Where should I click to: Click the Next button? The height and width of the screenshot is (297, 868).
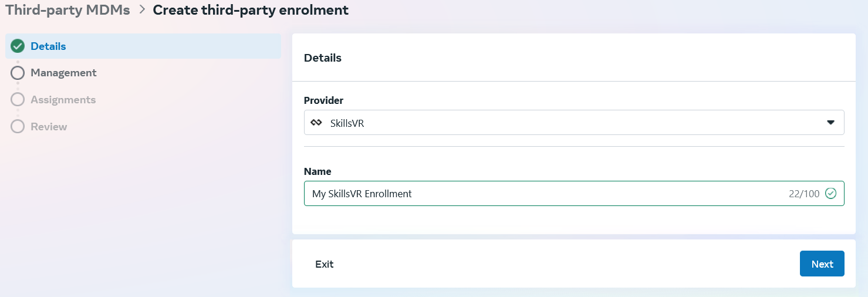tap(822, 264)
